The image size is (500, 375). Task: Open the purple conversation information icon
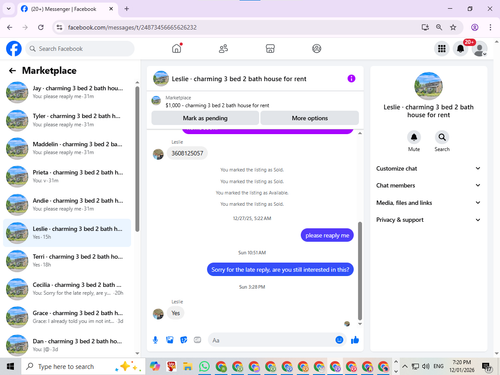click(351, 78)
